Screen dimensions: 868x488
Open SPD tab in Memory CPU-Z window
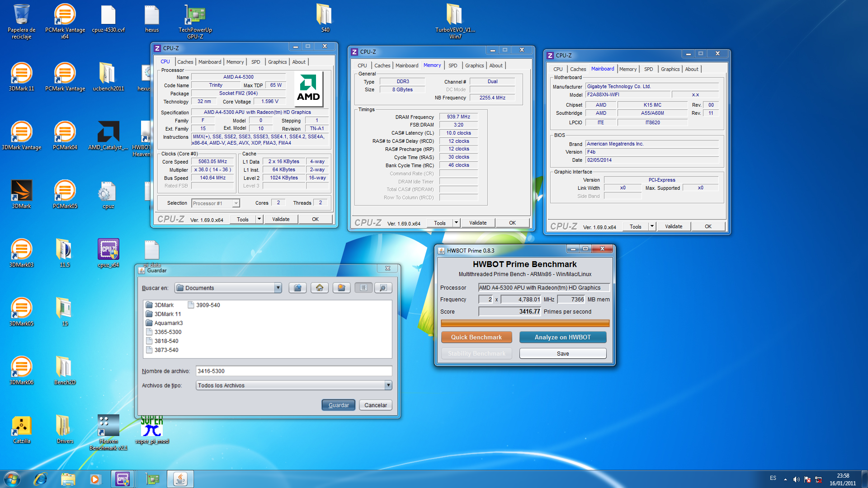click(x=453, y=66)
